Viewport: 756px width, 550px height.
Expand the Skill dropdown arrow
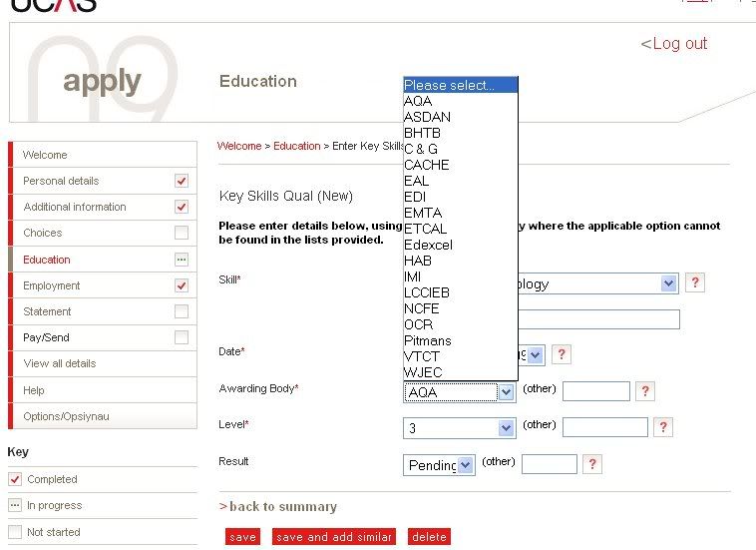point(668,284)
